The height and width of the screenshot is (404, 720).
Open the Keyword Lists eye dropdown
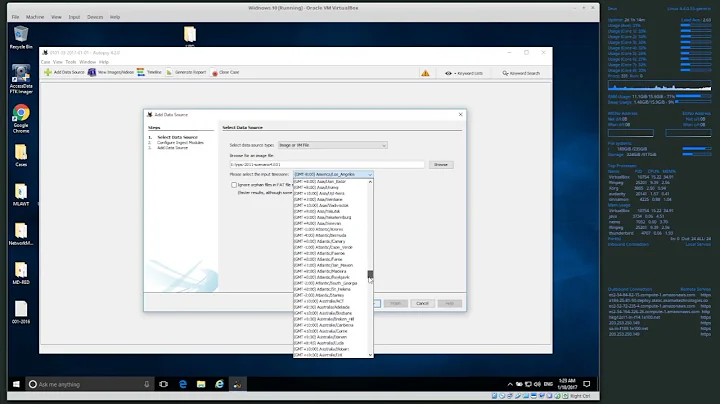(463, 73)
